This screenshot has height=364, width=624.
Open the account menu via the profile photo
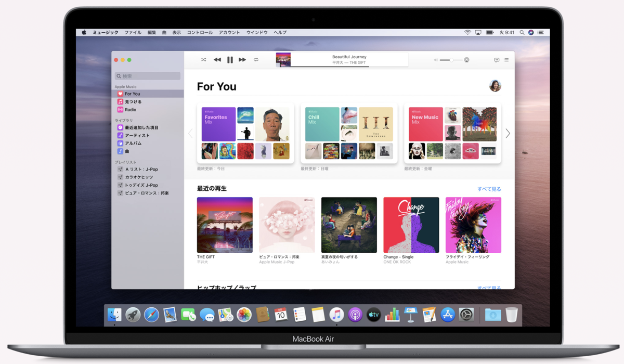[x=495, y=86]
